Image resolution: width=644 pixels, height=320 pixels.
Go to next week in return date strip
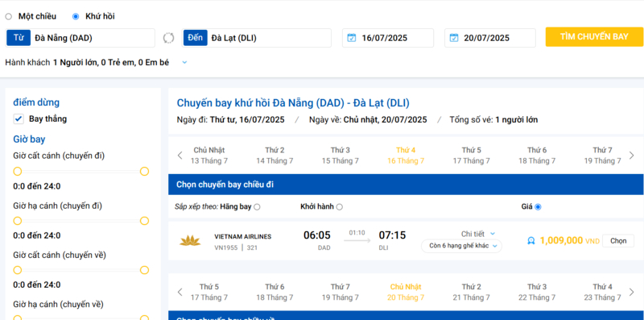[632, 292]
